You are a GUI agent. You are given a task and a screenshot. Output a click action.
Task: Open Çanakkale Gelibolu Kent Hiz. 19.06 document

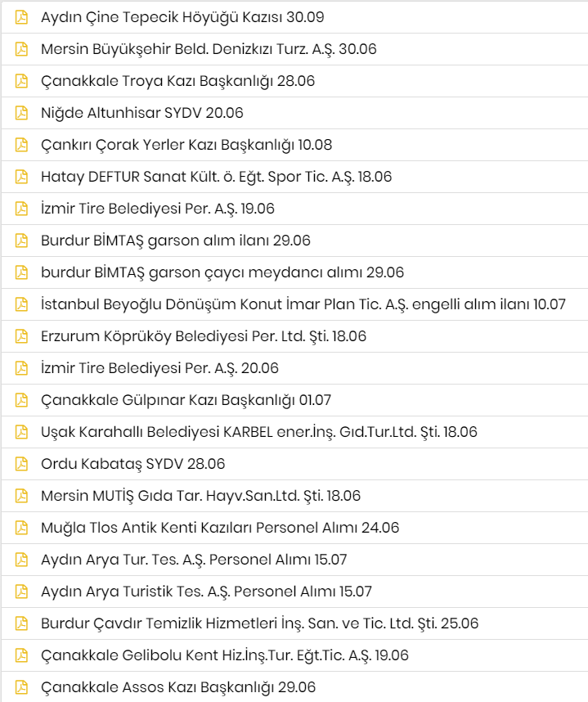(x=225, y=655)
